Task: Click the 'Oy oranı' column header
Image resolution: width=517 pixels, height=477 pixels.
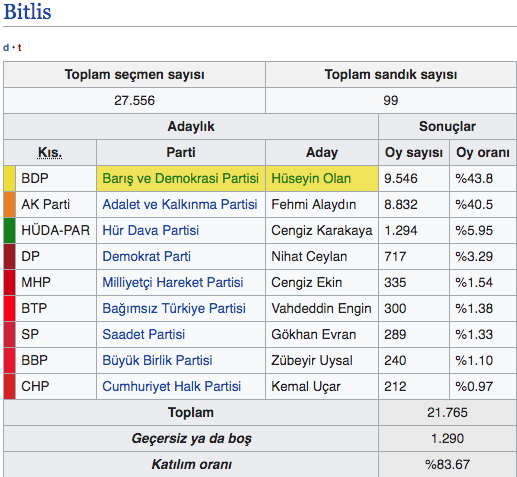Action: coord(483,152)
